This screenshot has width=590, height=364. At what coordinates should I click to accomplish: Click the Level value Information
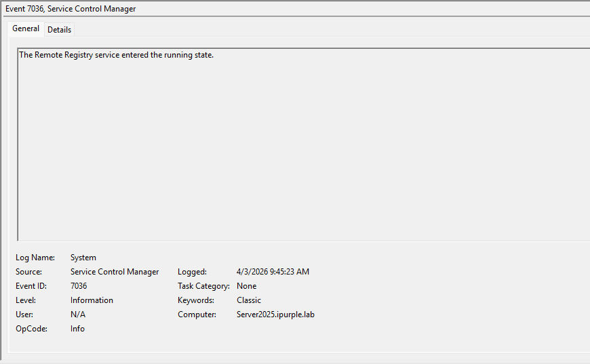point(92,300)
